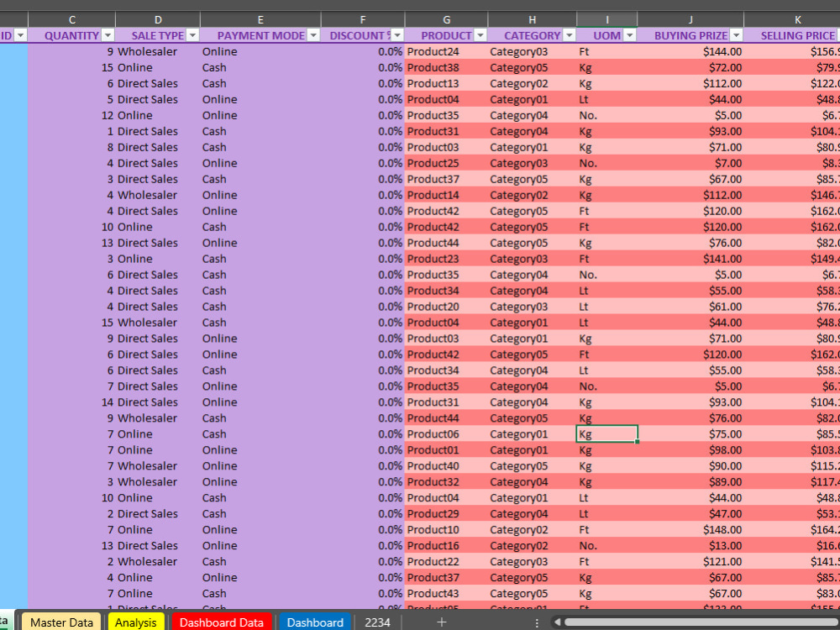Click the $90.00 buying price cell
Screen dimensions: 840x630
pos(690,466)
